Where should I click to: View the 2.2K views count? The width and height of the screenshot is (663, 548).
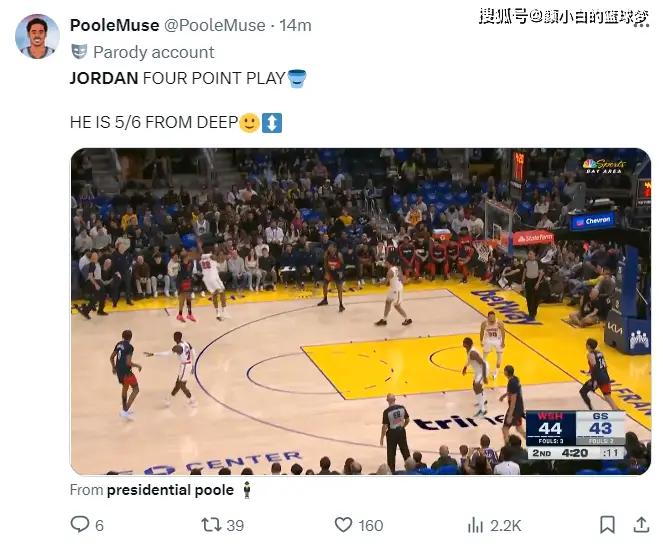click(506, 526)
